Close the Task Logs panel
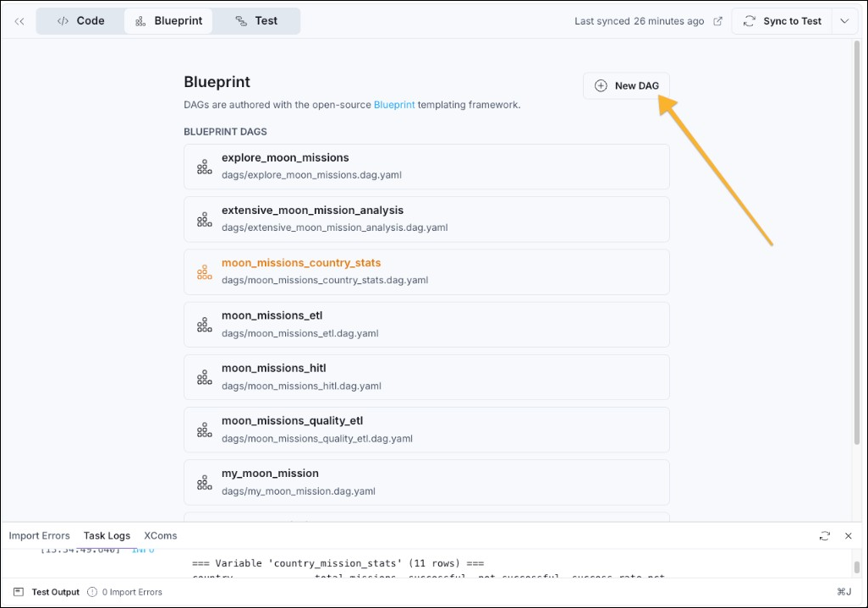The height and width of the screenshot is (608, 868). [x=849, y=536]
